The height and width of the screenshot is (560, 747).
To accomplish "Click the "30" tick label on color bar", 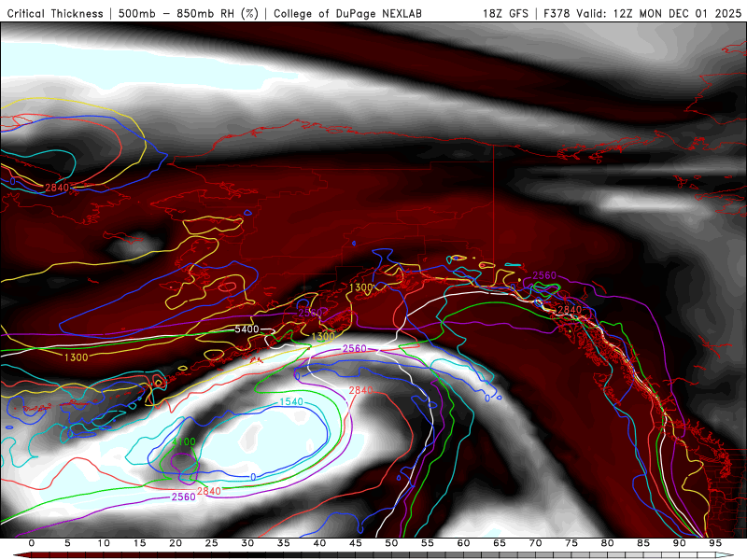I will tap(247, 543).
